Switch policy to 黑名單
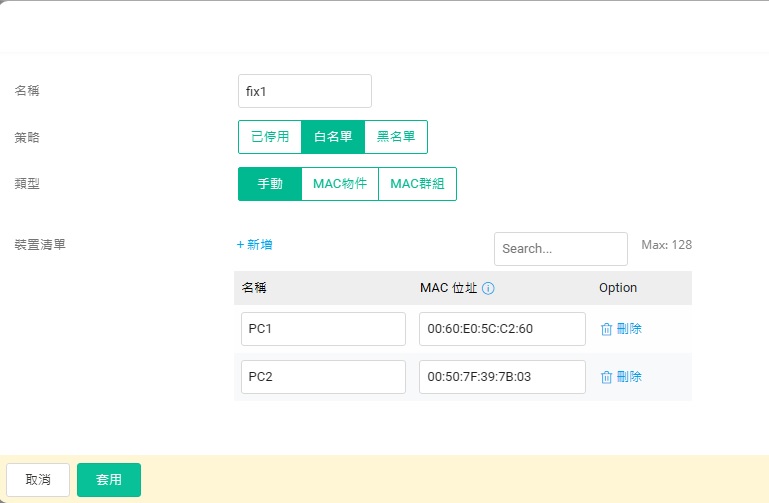The height and width of the screenshot is (503, 769). 396,137
